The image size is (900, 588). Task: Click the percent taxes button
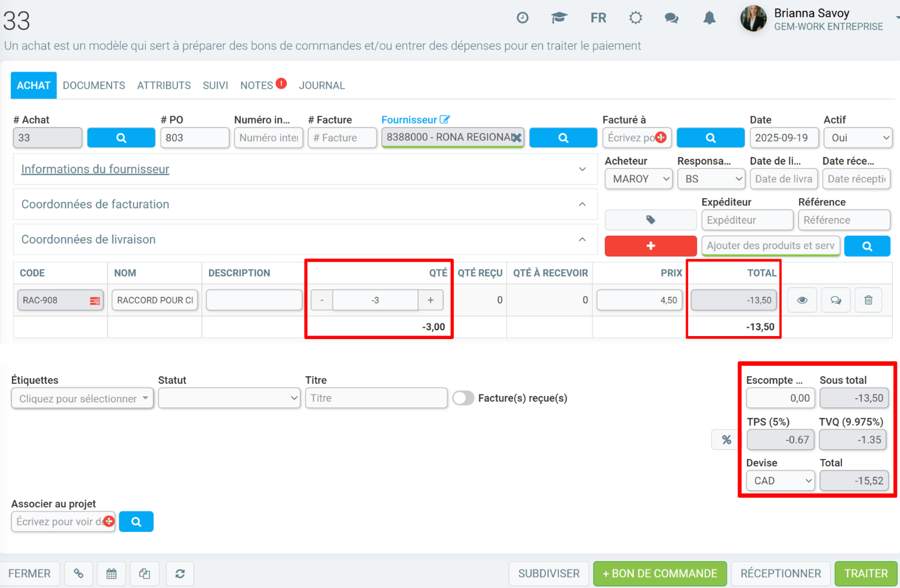pyautogui.click(x=727, y=439)
